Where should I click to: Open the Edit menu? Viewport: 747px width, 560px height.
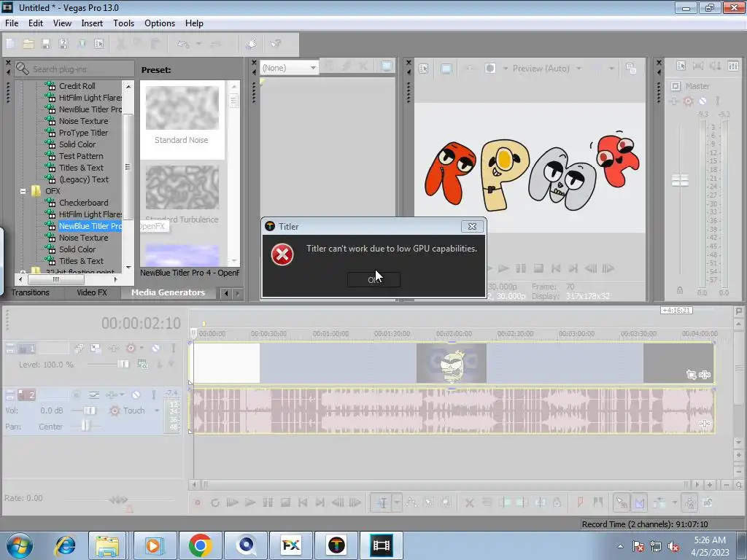pyautogui.click(x=36, y=23)
